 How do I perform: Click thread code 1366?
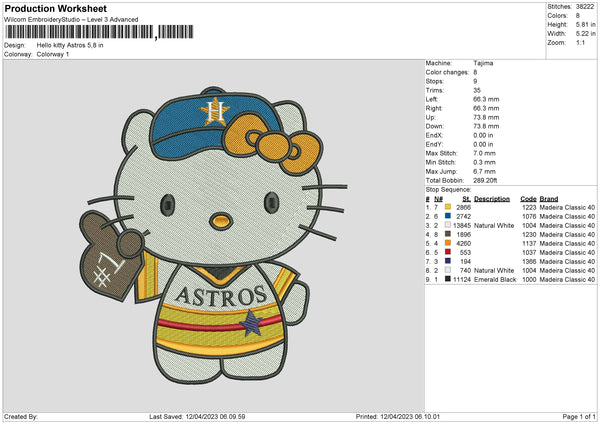pos(529,261)
